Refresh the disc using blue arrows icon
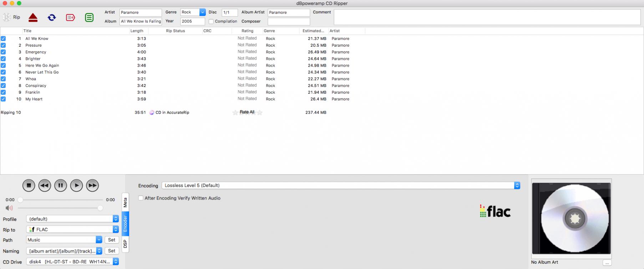 [x=52, y=17]
